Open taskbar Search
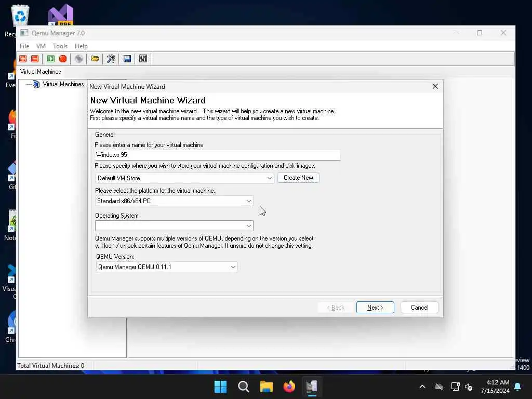 [243, 387]
